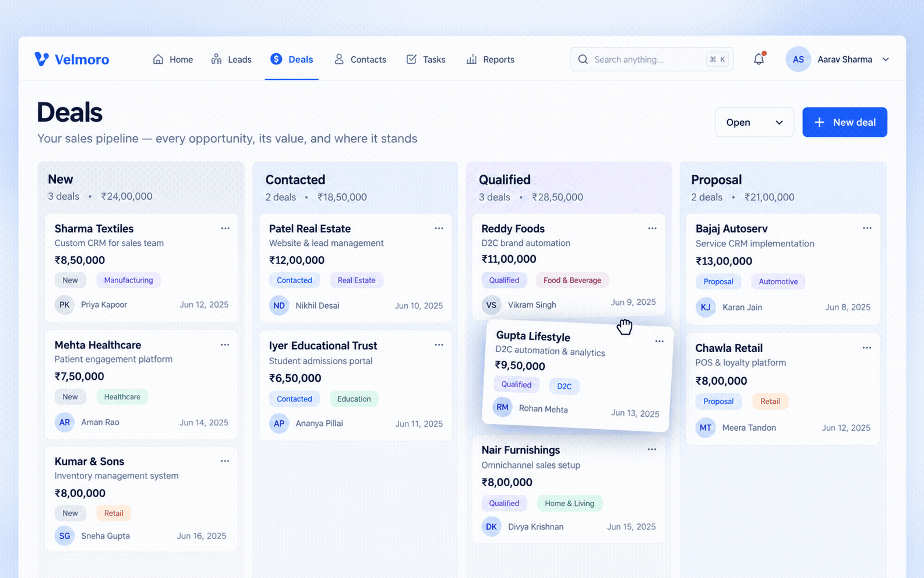Image resolution: width=924 pixels, height=578 pixels.
Task: Open Iyer Educational Trust options menu
Action: pyautogui.click(x=439, y=345)
